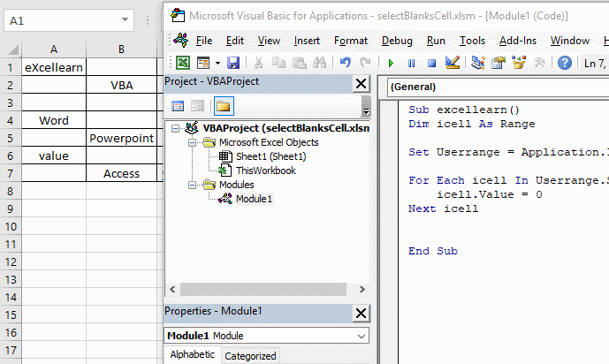609x364 pixels.
Task: Open Find with the binoculars icon
Action: pyautogui.click(x=320, y=63)
